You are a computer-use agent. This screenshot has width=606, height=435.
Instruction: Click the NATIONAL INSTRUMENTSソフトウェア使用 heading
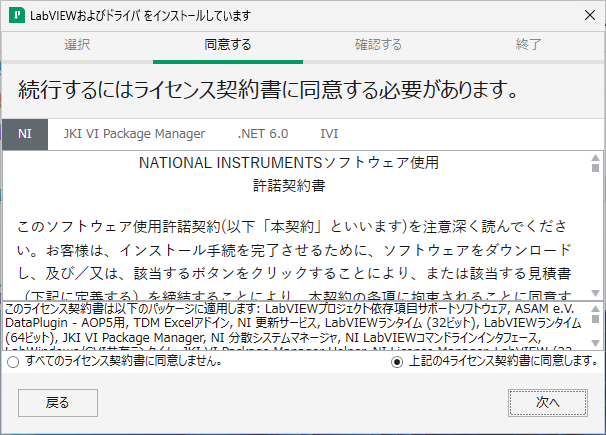coord(289,163)
